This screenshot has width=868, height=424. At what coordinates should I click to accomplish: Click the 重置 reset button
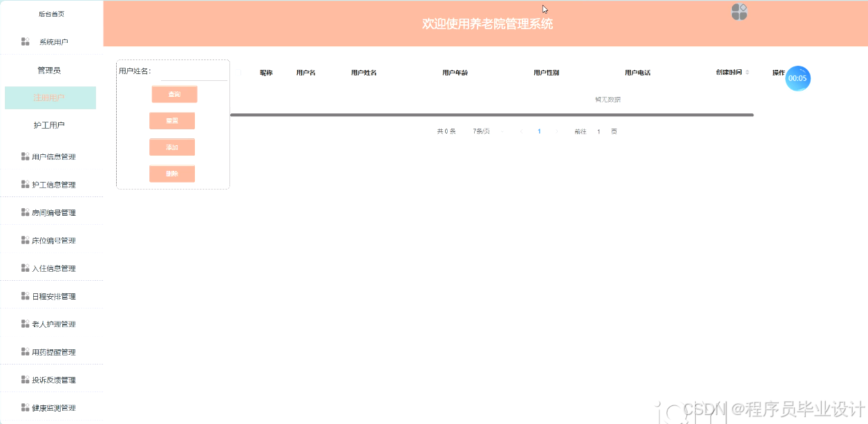172,121
